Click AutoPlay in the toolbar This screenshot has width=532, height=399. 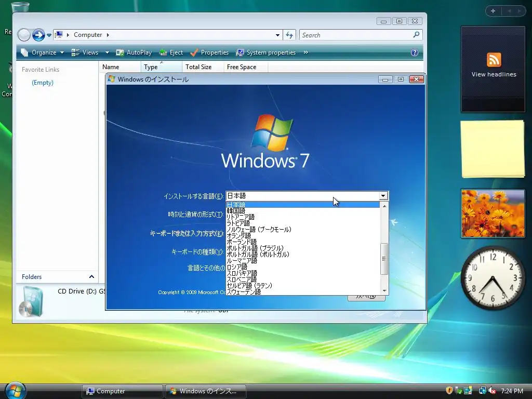[x=134, y=52]
